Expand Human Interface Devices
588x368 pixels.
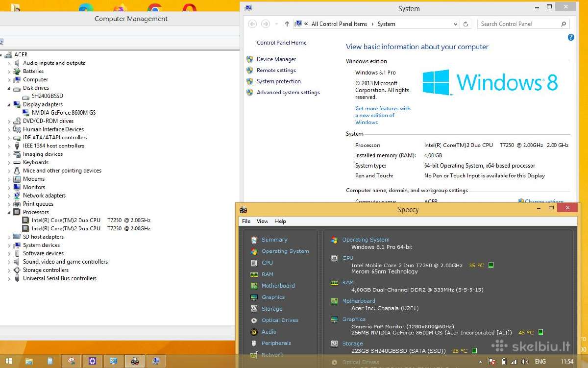[x=9, y=129]
